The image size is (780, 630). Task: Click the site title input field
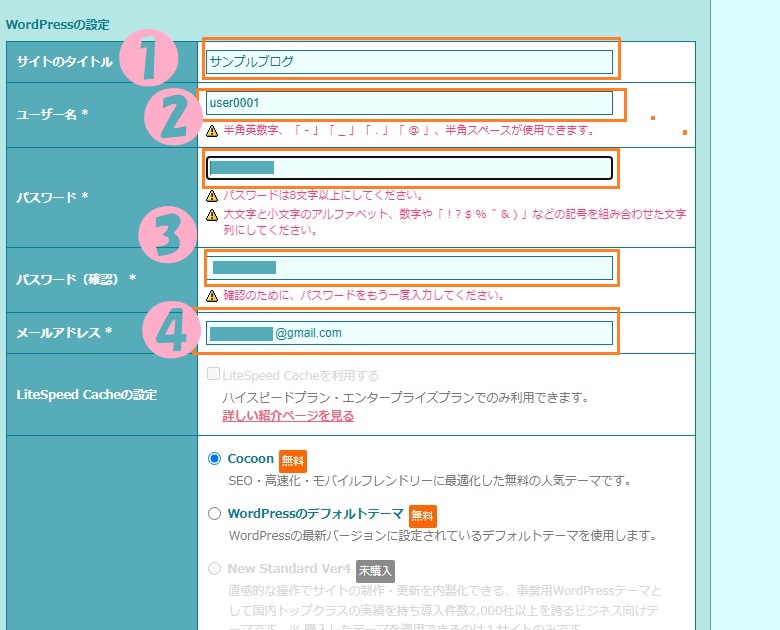tap(409, 62)
